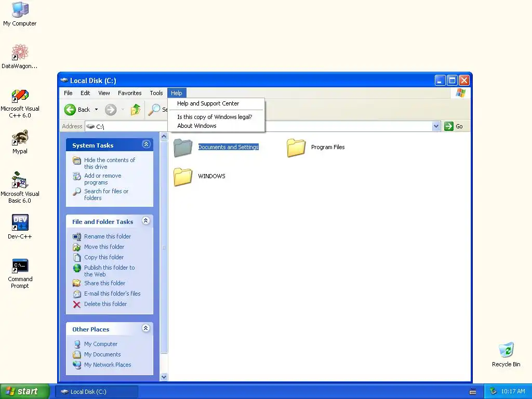Image resolution: width=532 pixels, height=399 pixels.
Task: Open the View menu
Action: tap(104, 93)
